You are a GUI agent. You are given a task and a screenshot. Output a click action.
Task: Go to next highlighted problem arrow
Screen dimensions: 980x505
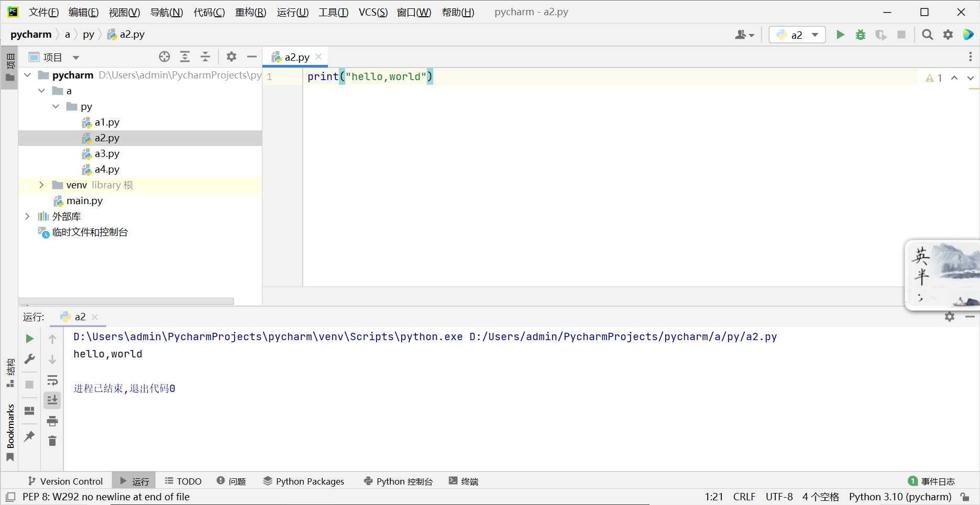click(971, 78)
